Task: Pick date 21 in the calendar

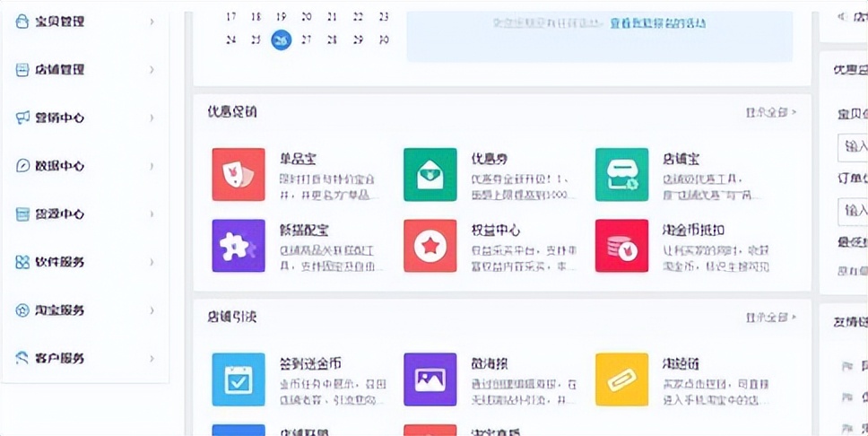Action: [332, 17]
